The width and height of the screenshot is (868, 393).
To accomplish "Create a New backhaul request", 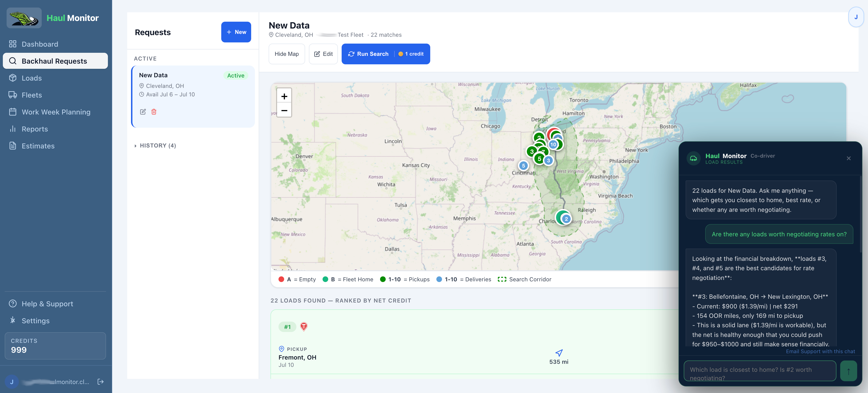I will pos(236,32).
